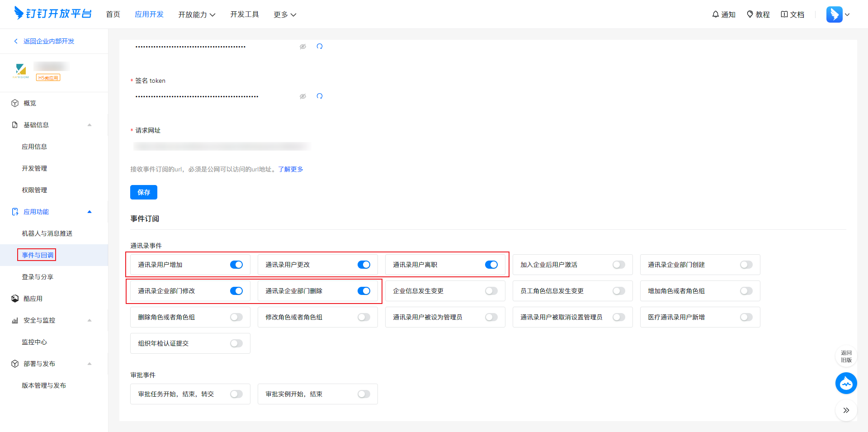Collapse the 应用功能 section arrow
Screen dimensions: 868x432
click(90, 212)
